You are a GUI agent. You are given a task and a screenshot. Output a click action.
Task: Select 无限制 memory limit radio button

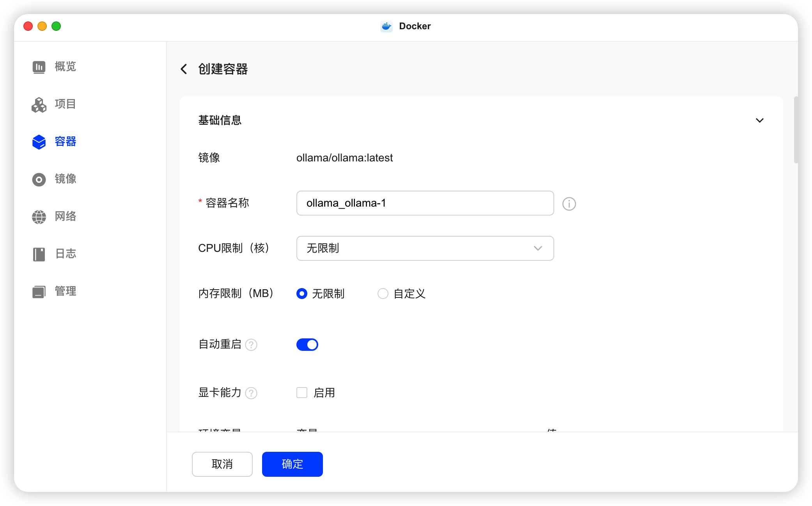pyautogui.click(x=302, y=294)
